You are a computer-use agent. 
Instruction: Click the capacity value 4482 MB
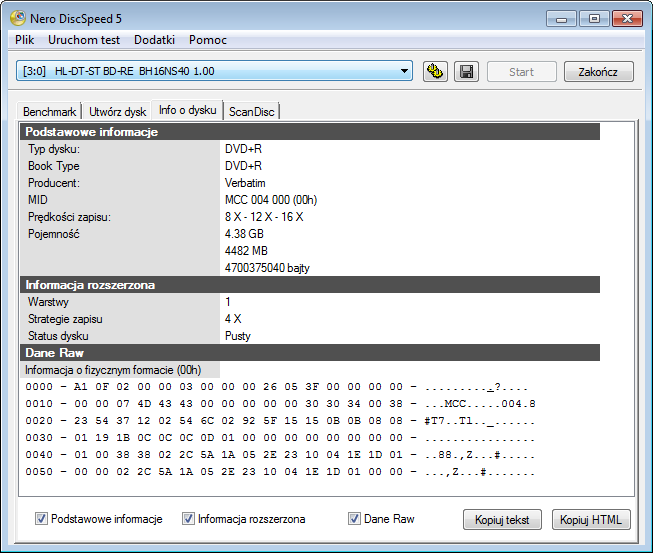click(246, 251)
